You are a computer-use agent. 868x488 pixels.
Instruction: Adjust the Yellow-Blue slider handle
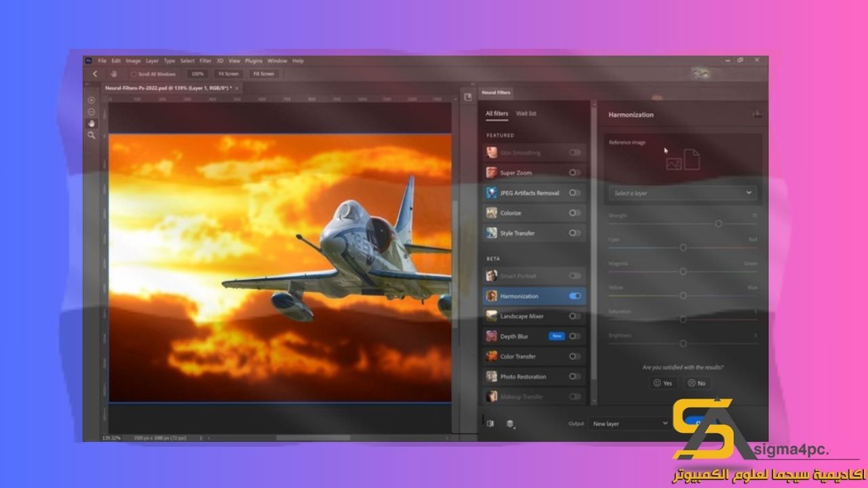coord(683,296)
